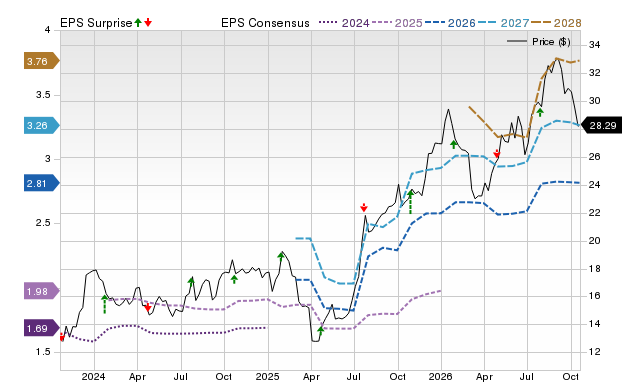640x382 pixels.
Task: Click the green surprise arrow near January 2025
Action: [x=280, y=257]
